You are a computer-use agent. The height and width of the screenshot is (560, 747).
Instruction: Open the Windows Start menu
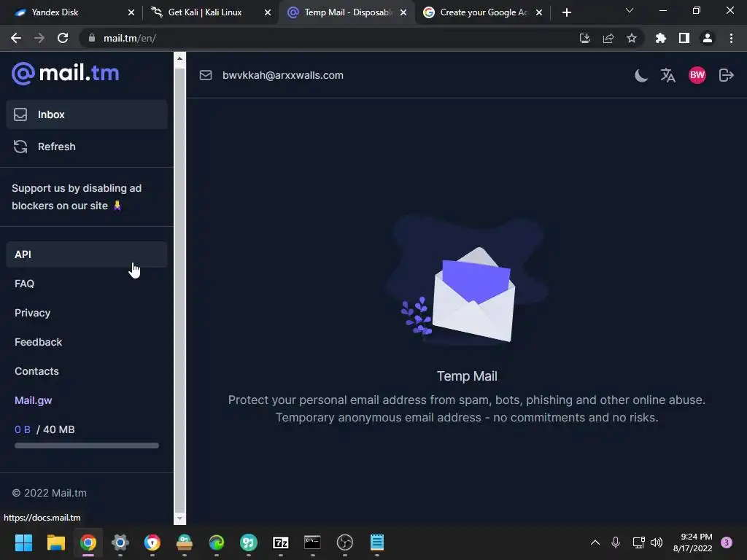click(23, 542)
